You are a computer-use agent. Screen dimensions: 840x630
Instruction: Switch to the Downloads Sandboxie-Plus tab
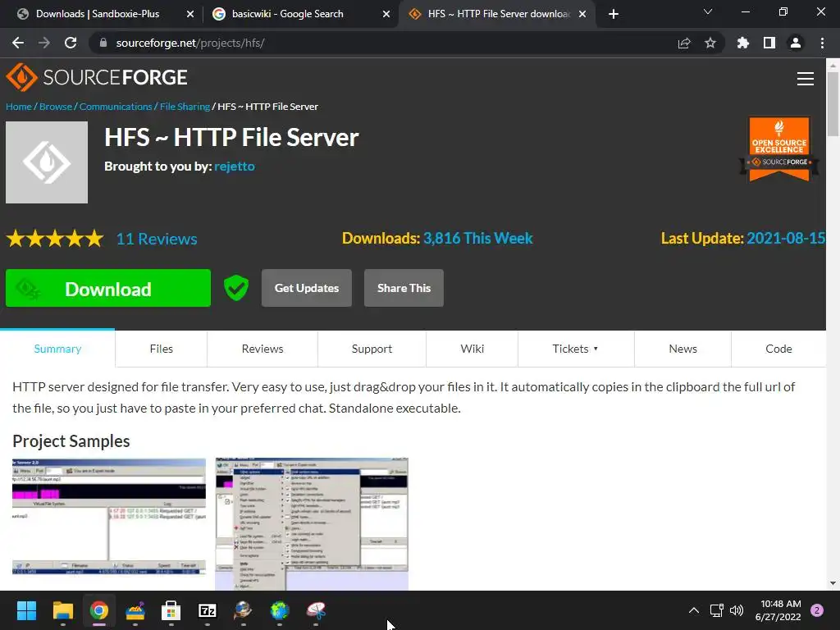(98, 14)
